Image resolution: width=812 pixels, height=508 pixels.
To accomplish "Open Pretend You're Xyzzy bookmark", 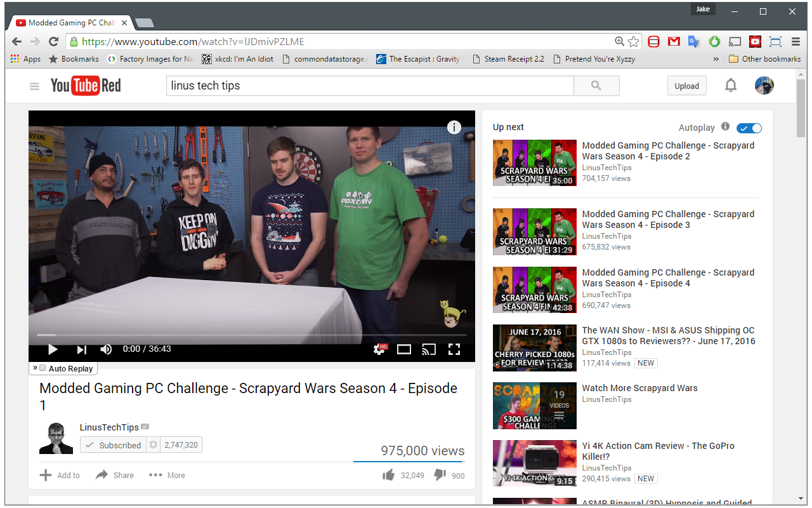I will point(594,59).
